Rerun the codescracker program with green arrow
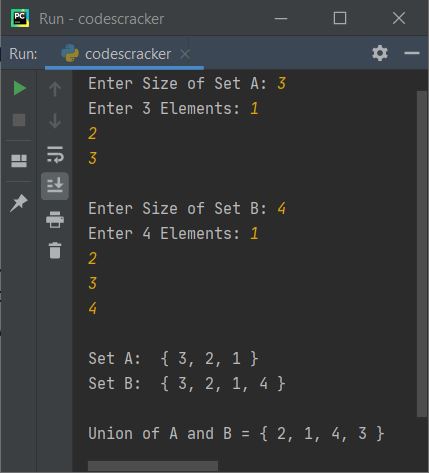The height and width of the screenshot is (473, 429). (20, 88)
